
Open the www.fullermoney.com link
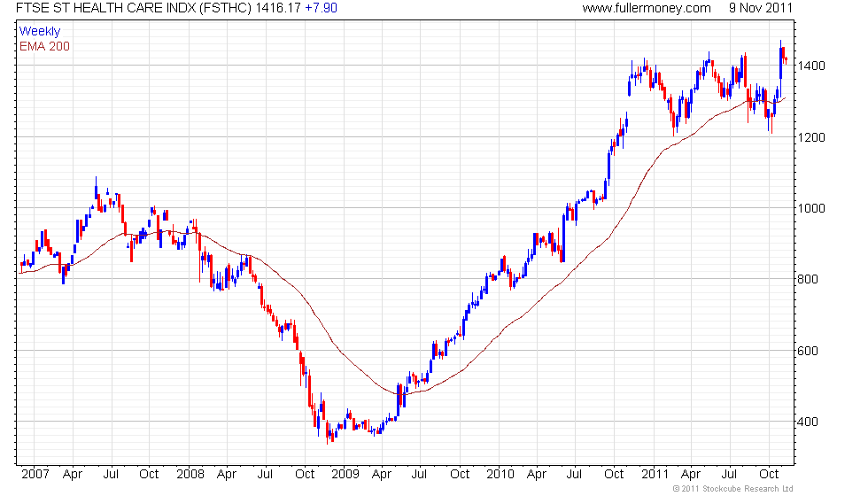(x=647, y=8)
